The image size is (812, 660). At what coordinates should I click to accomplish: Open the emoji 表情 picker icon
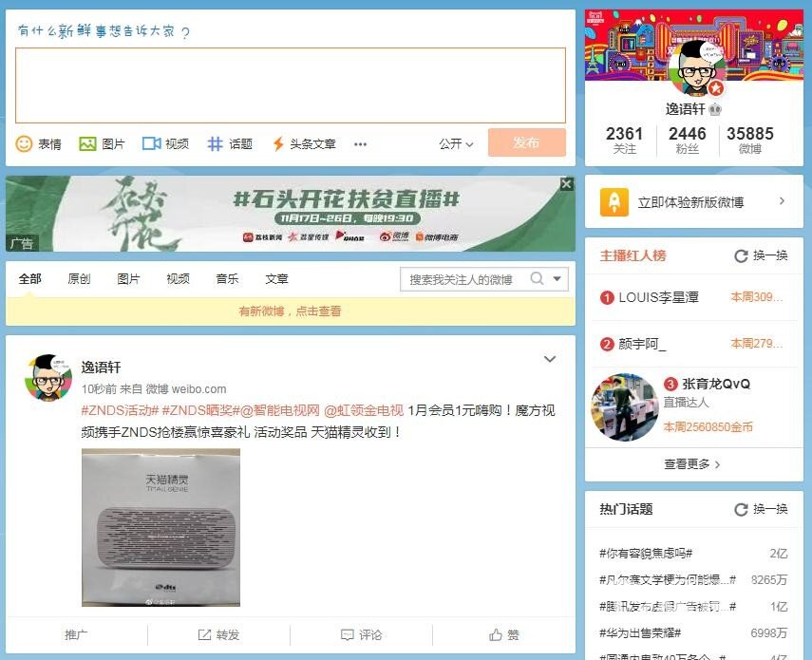click(x=24, y=143)
